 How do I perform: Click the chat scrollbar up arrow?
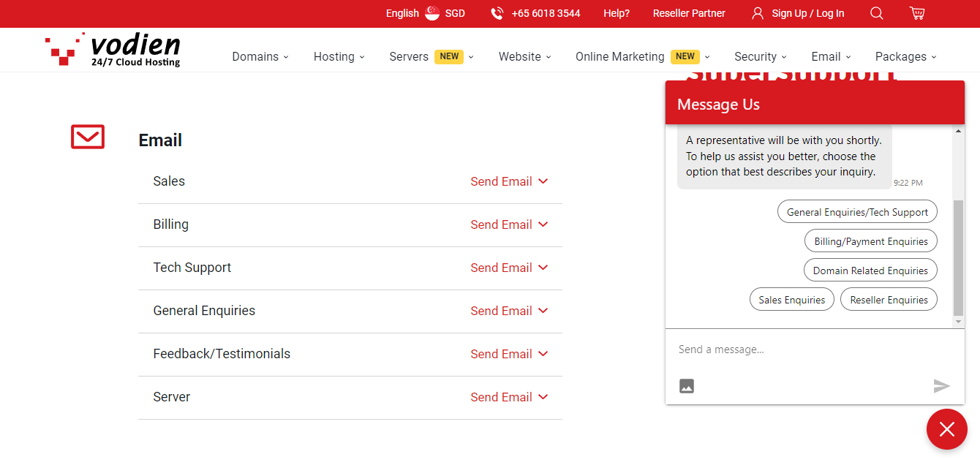coord(959,131)
